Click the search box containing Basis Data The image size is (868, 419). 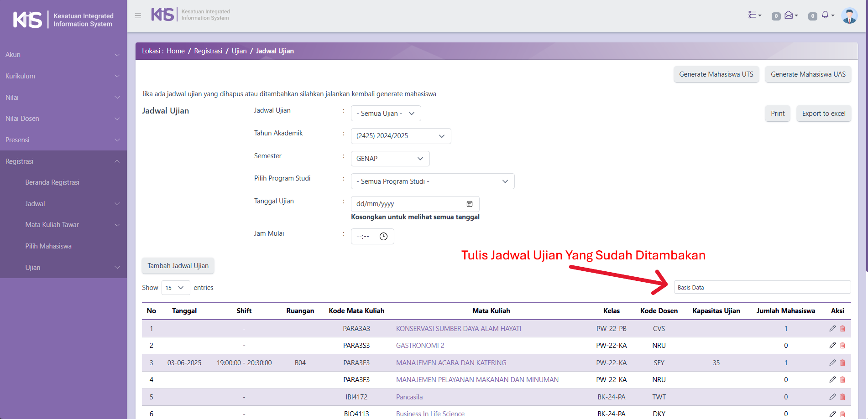tap(762, 287)
